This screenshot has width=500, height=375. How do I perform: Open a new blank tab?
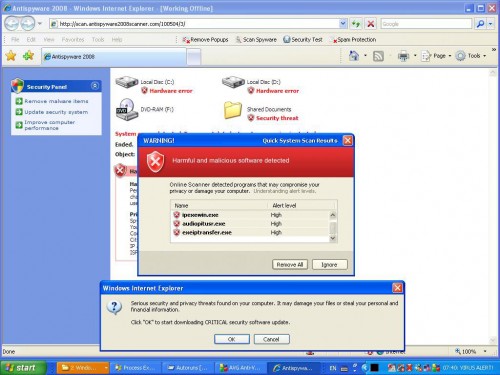tap(194, 57)
